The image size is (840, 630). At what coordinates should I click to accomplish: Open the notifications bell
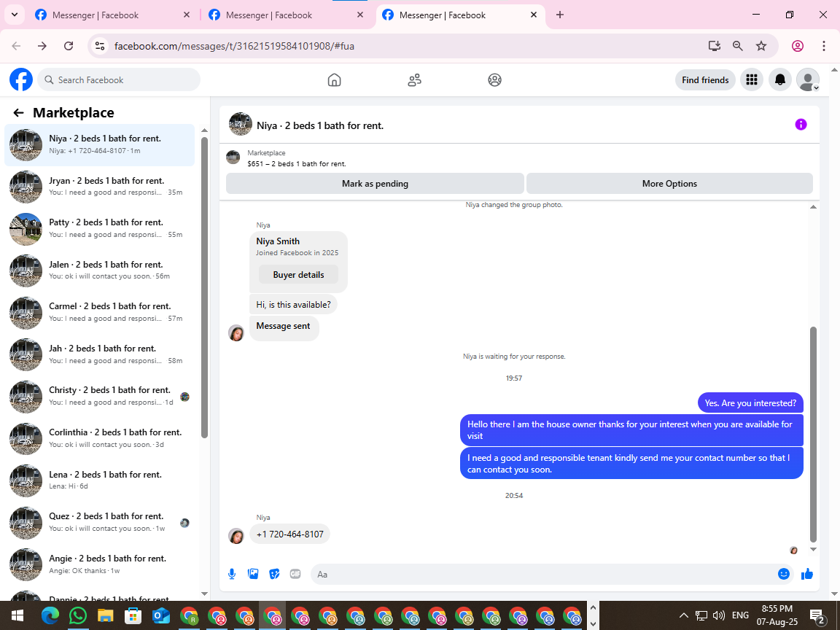click(x=780, y=79)
